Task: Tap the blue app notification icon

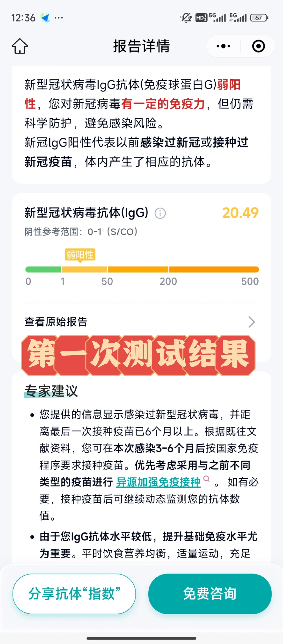Action: pyautogui.click(x=45, y=18)
